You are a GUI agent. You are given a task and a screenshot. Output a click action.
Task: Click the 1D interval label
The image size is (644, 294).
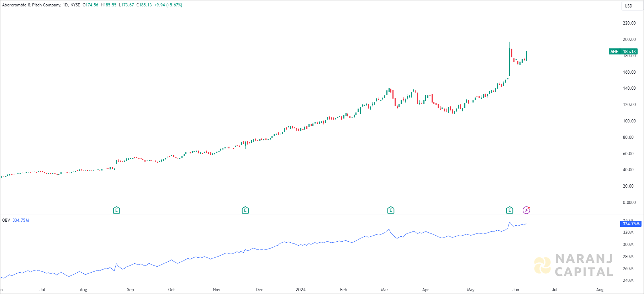click(x=65, y=5)
